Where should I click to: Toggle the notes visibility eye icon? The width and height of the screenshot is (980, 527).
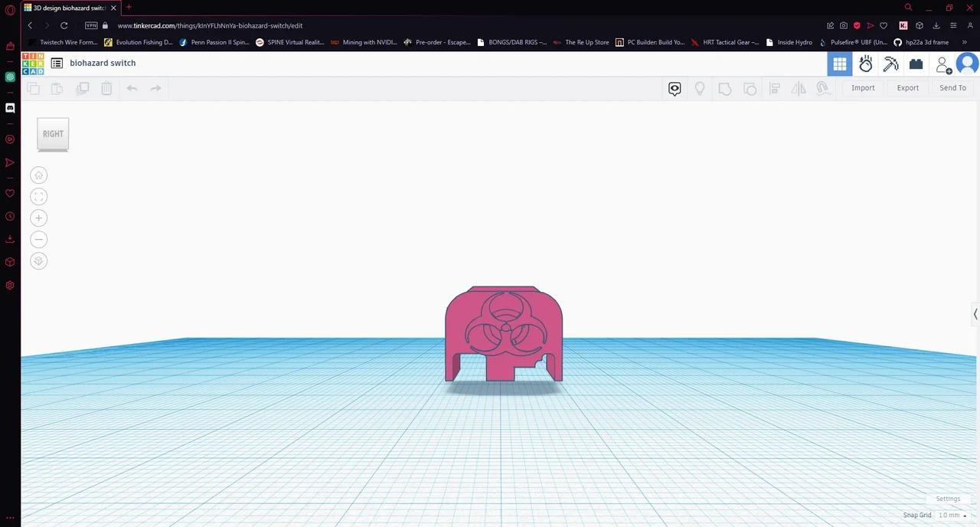[675, 89]
